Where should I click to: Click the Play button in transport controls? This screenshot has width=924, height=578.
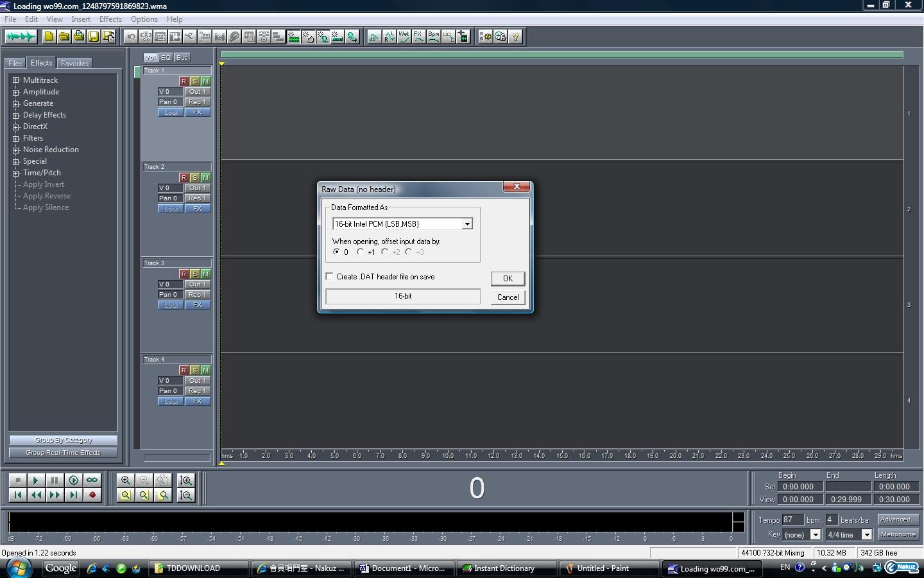tap(36, 480)
